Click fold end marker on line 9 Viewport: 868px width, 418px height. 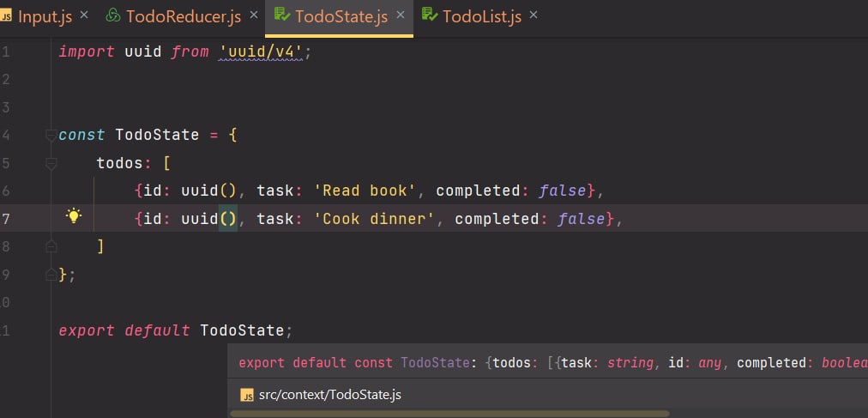coord(51,274)
